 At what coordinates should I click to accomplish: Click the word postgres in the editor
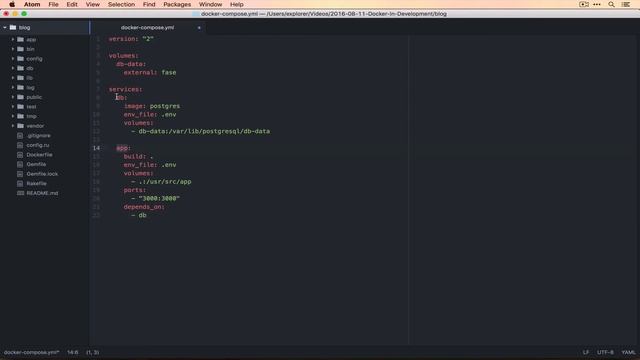[x=164, y=106]
